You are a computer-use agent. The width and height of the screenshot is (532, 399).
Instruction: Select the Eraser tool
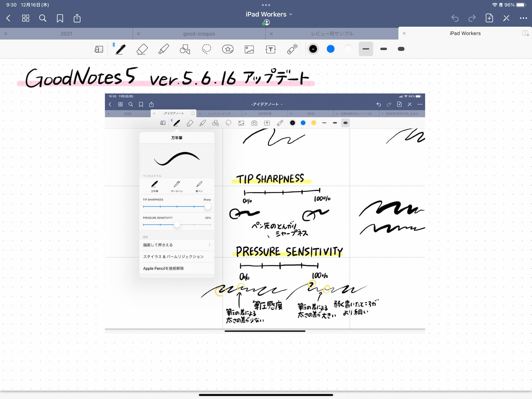142,49
